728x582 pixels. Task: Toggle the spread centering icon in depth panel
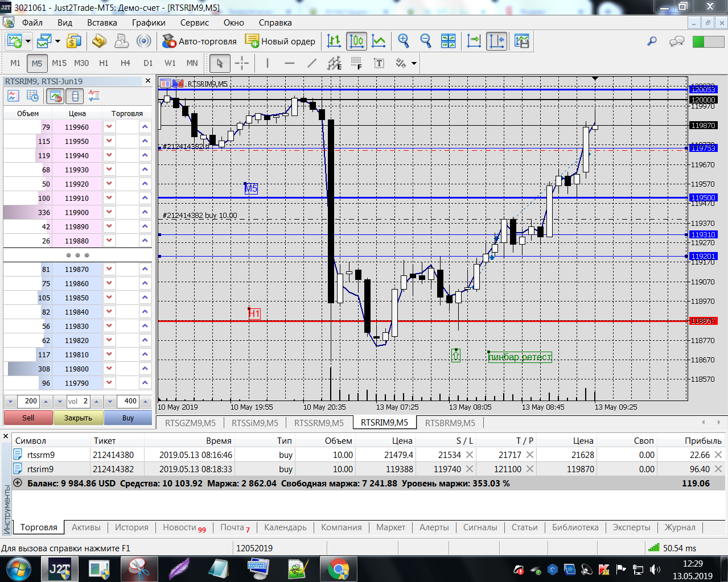(x=75, y=96)
